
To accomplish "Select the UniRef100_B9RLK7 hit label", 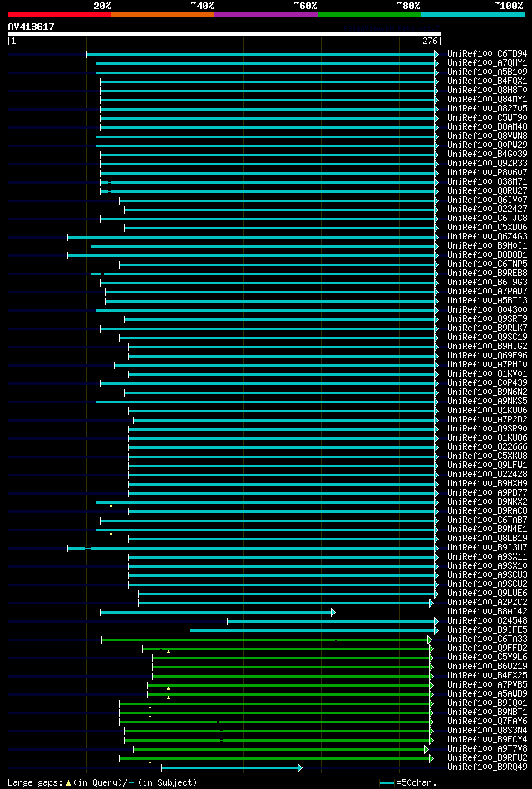I will pyautogui.click(x=487, y=328).
